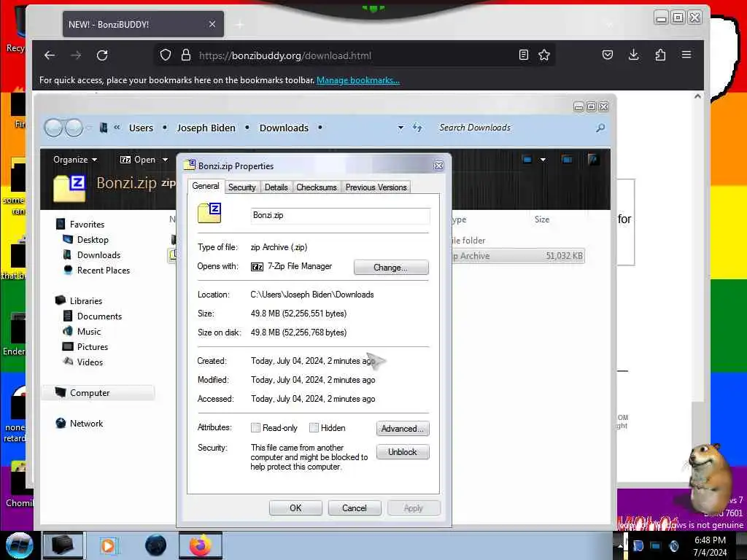Screen dimensions: 747x560
Task: Toggle reader view in Firefox
Action: [524, 55]
